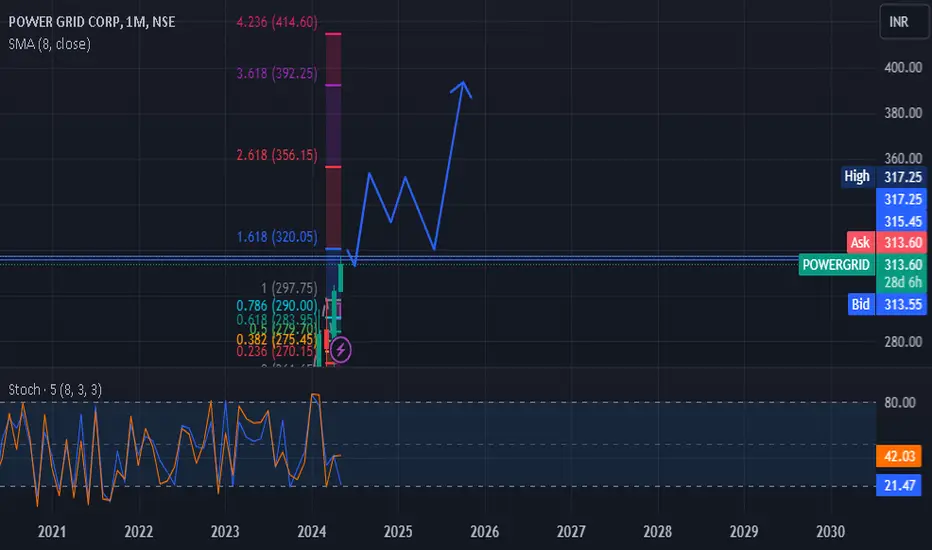
Task: Click the 2026 label on time axis
Action: 484,532
